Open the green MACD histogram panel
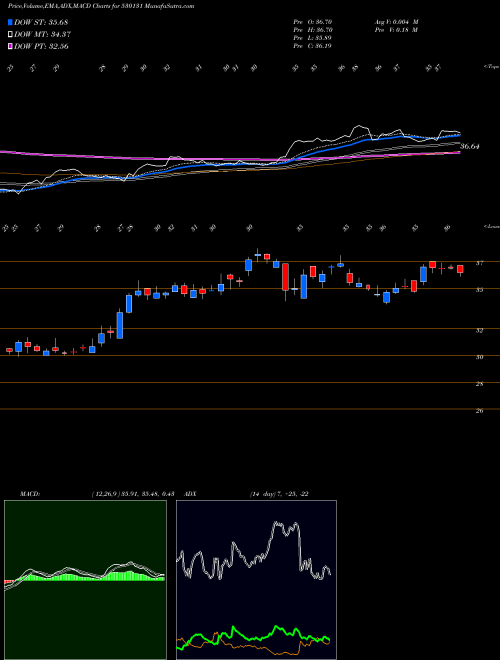 [x=85, y=580]
